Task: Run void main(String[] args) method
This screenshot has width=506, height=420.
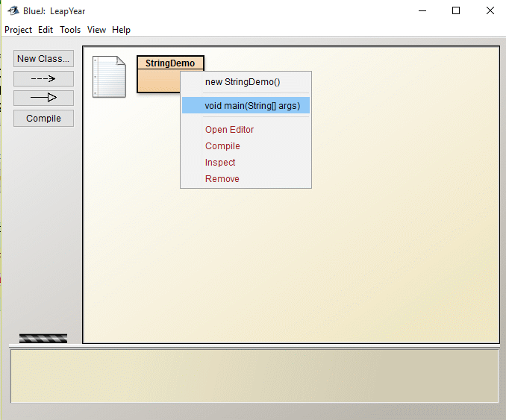Action: 252,106
